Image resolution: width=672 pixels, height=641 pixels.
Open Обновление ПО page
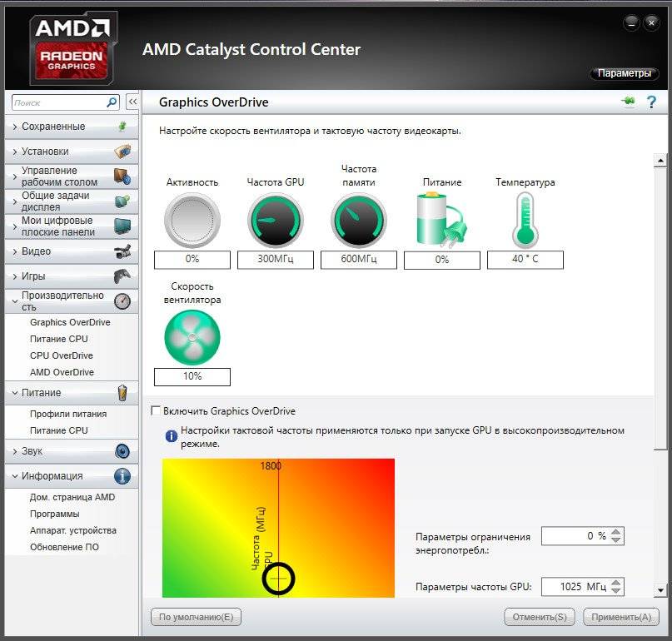click(64, 547)
